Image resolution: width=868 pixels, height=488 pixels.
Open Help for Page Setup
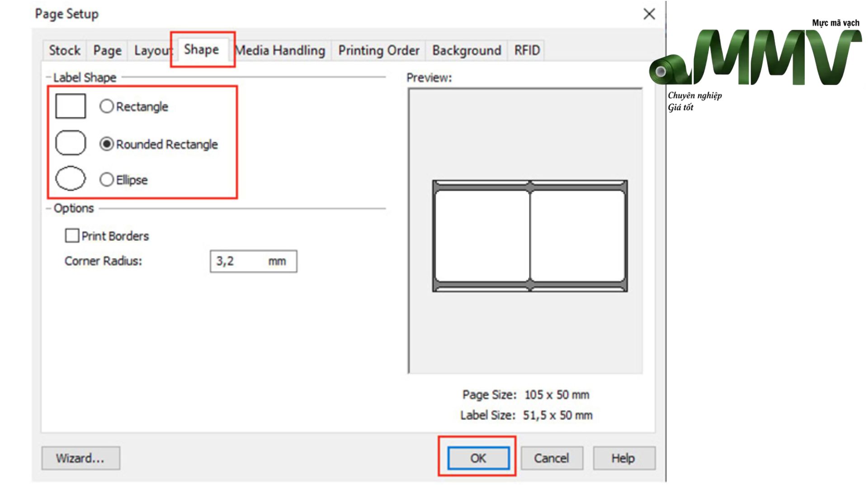point(623,458)
